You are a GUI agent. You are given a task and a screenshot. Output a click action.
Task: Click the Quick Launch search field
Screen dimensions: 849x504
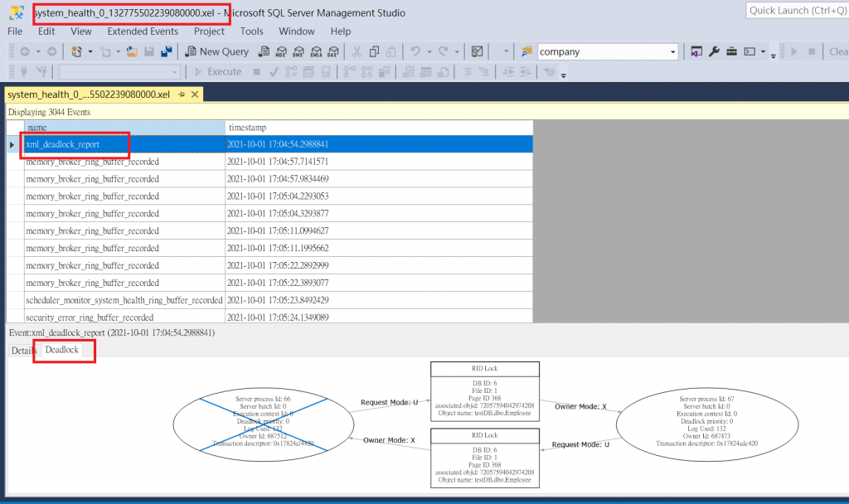(797, 10)
